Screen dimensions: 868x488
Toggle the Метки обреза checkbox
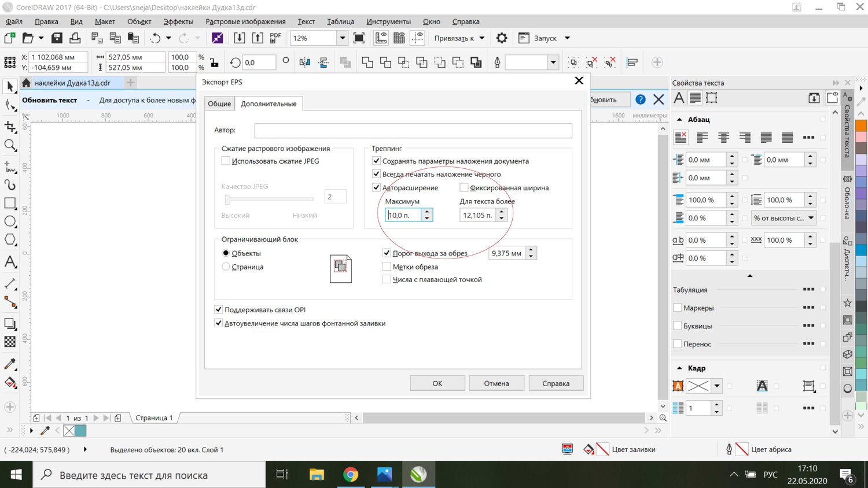tap(387, 267)
